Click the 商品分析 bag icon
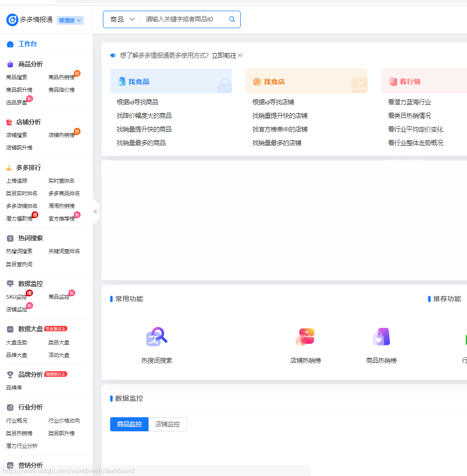 [10, 64]
